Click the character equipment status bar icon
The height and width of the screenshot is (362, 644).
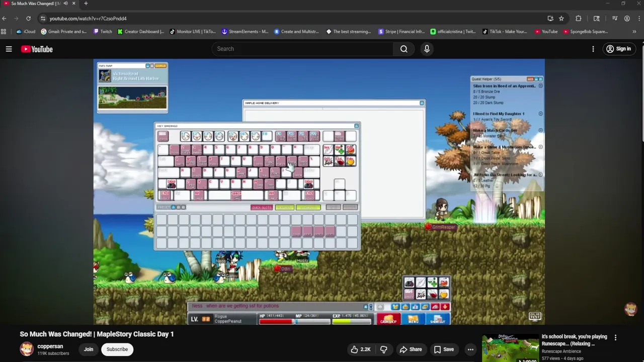[x=395, y=307]
